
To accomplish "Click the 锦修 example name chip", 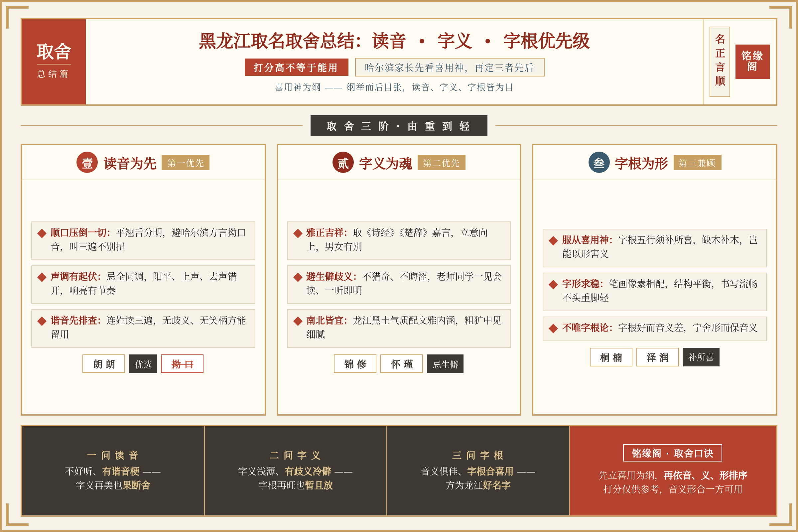I will point(355,364).
